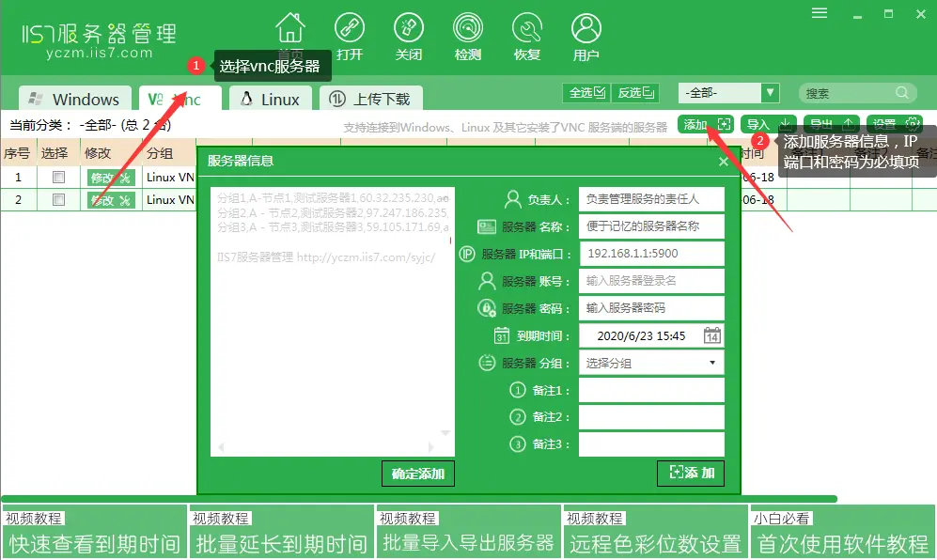Click the IIS7服务器管理 logo

coord(100,40)
